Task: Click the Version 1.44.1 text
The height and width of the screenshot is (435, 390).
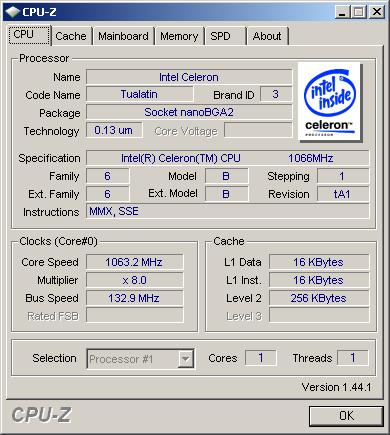Action: click(336, 387)
